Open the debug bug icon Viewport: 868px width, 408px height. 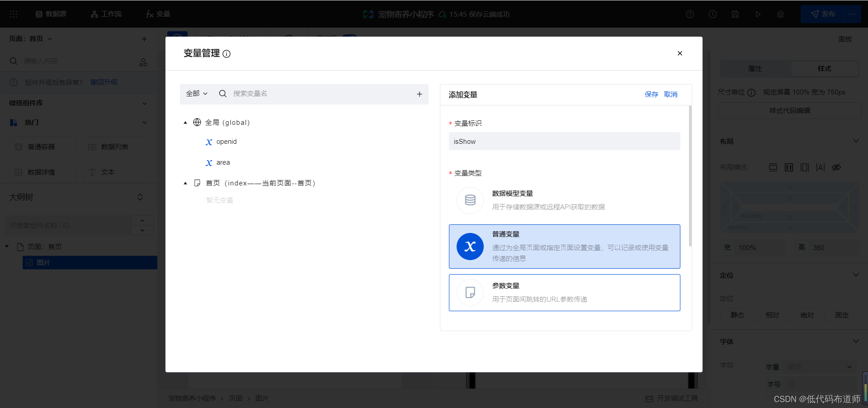[x=780, y=14]
